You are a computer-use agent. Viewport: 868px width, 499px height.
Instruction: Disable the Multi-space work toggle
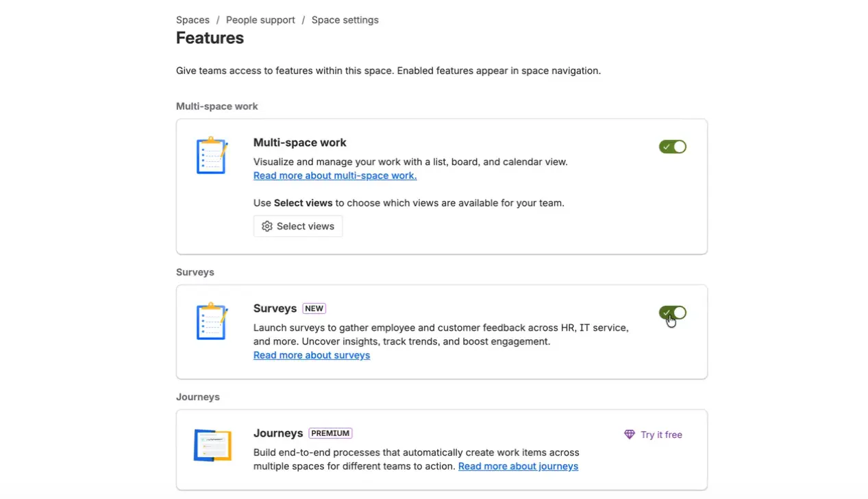pos(672,146)
